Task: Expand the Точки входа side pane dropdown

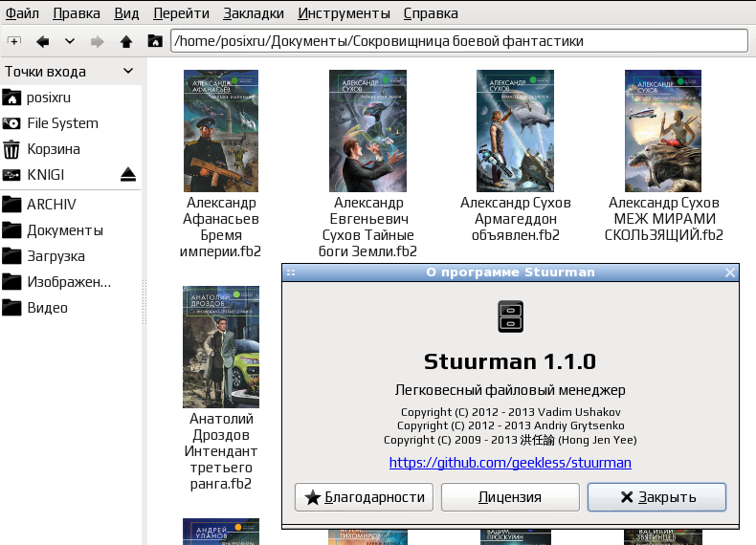Action: [128, 72]
